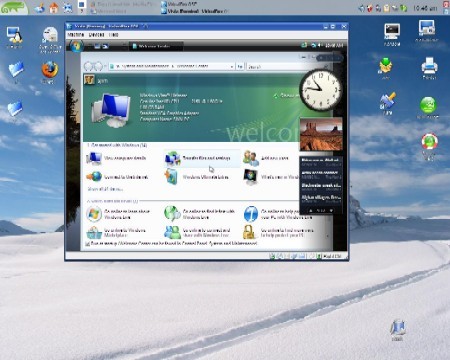
Task: Click the Go online to Windows Marketplace text
Action: [125, 233]
